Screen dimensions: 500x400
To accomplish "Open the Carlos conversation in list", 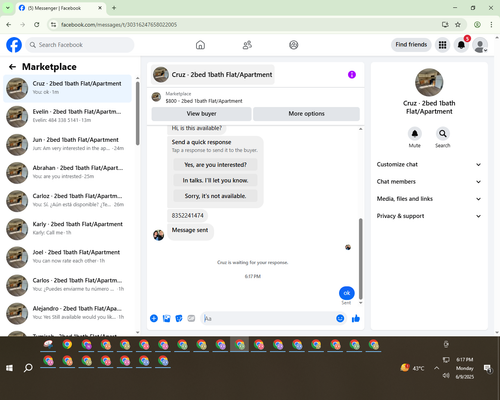I will click(67, 285).
